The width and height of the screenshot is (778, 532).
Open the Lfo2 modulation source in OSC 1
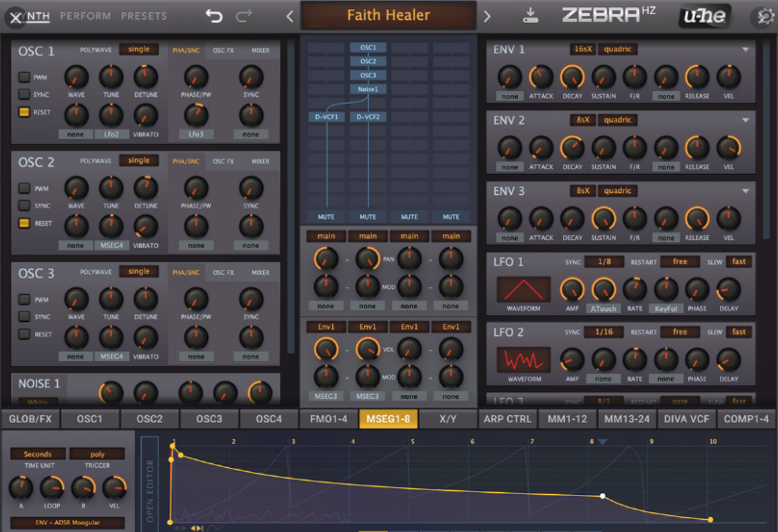click(x=111, y=135)
